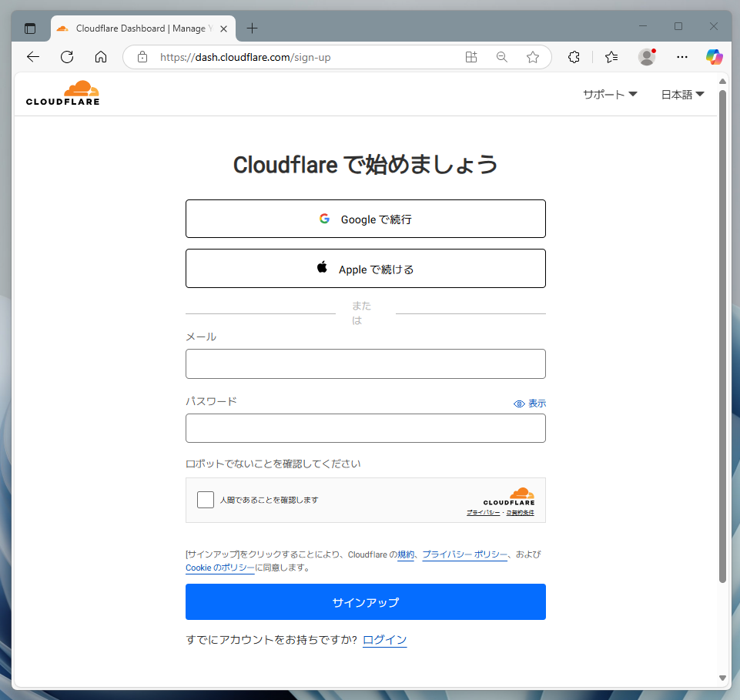Open browser extensions puzzle icon
Image resolution: width=740 pixels, height=700 pixels.
pyautogui.click(x=574, y=57)
